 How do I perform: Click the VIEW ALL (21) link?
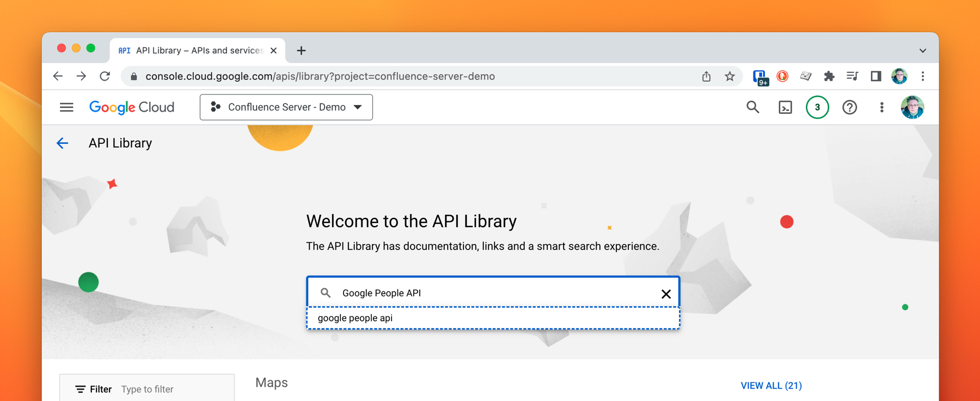pos(771,386)
